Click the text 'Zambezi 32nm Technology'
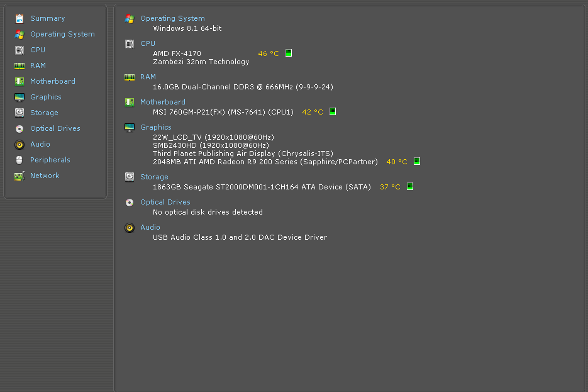The height and width of the screenshot is (392, 588). click(201, 62)
